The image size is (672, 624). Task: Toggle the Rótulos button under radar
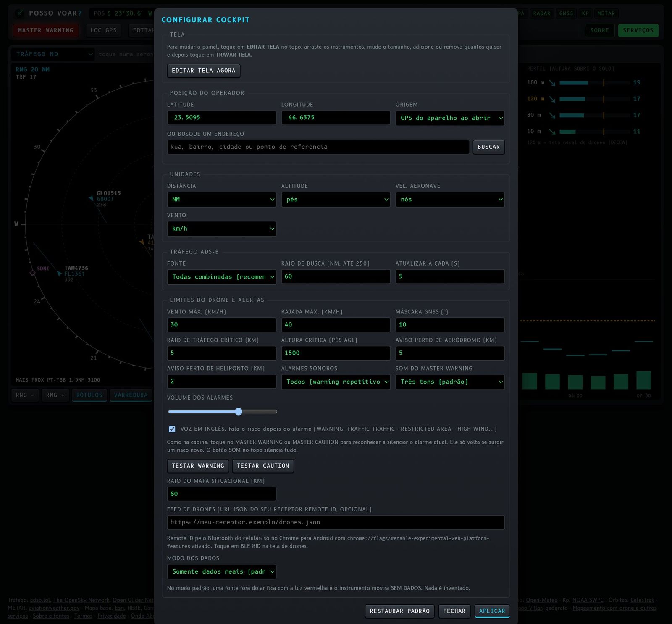pyautogui.click(x=89, y=395)
